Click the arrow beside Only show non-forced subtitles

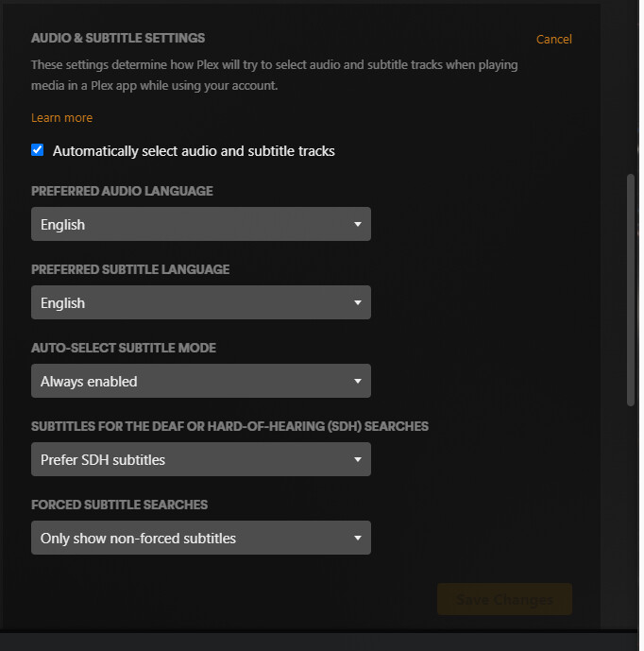pos(357,539)
